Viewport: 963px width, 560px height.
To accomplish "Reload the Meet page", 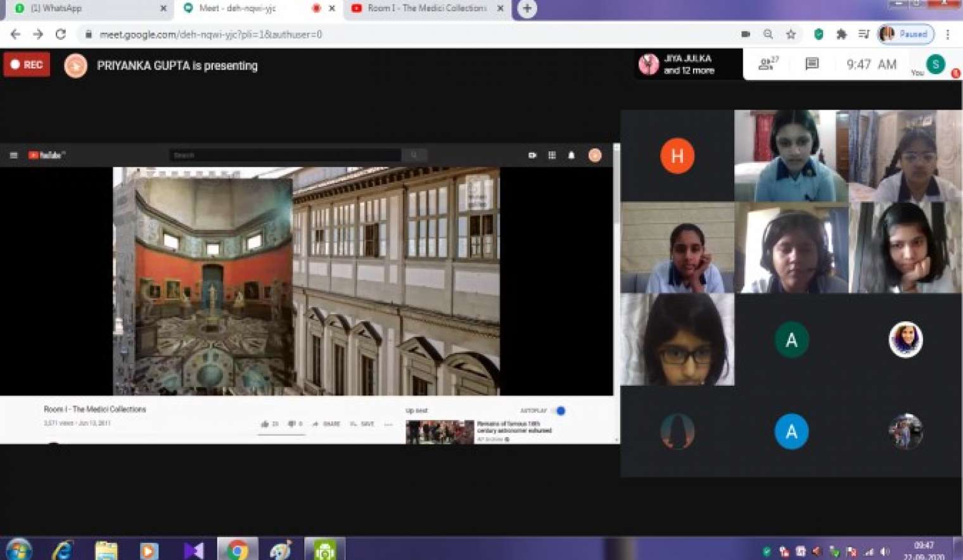I will click(x=61, y=34).
